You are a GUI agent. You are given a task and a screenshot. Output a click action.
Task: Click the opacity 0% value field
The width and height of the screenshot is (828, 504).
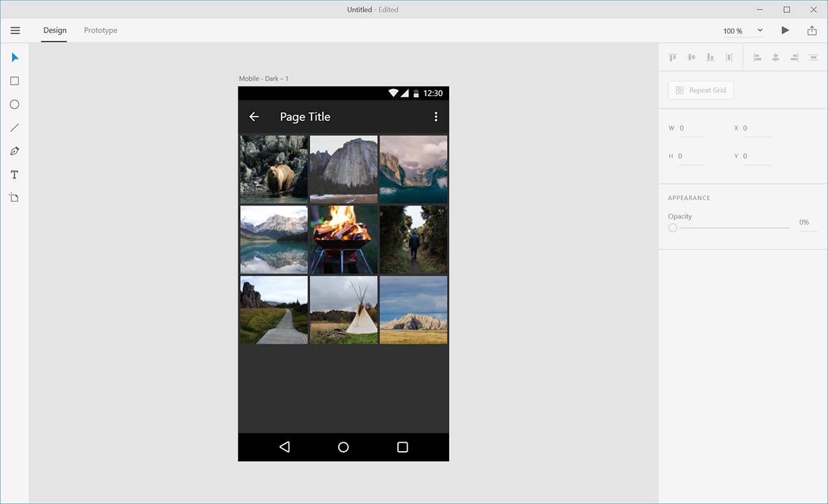click(808, 223)
